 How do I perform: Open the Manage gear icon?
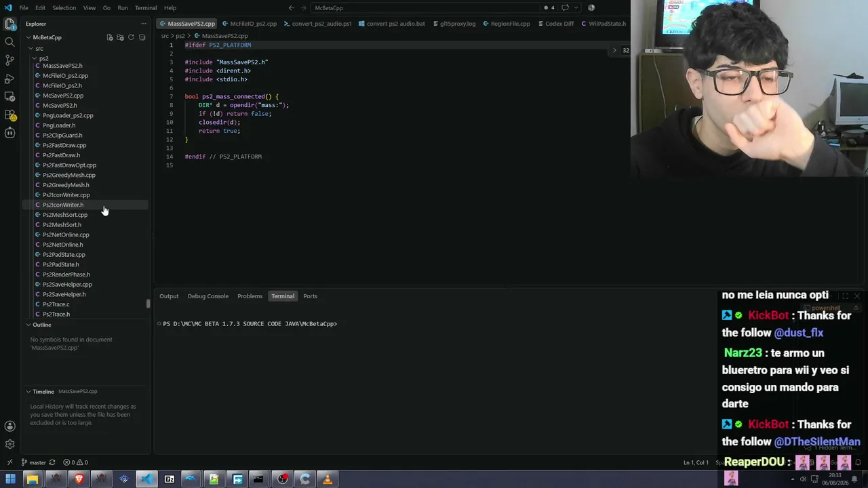9,445
